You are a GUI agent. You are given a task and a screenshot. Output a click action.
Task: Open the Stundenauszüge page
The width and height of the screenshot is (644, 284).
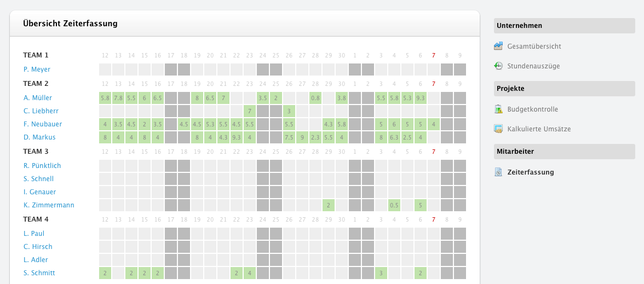click(x=533, y=66)
